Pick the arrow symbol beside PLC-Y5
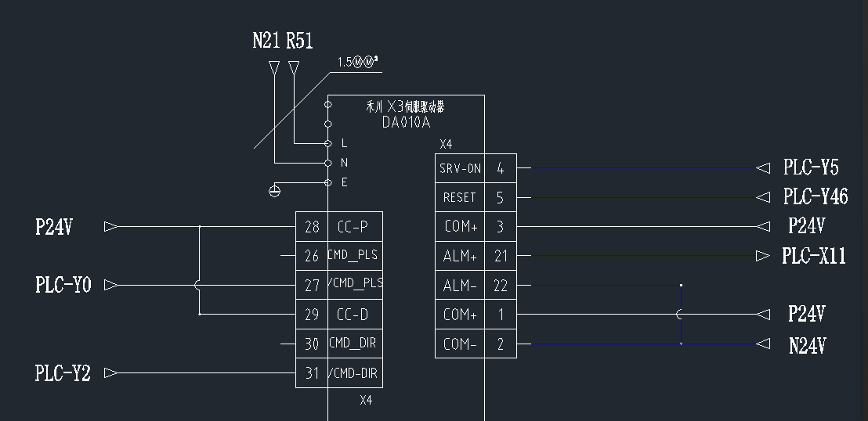 (x=762, y=167)
